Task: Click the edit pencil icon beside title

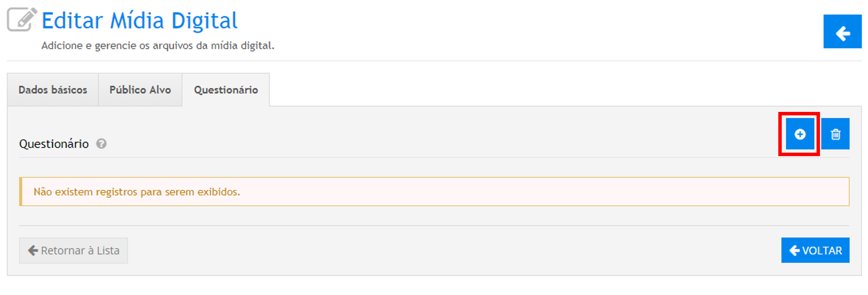Action: coord(22,20)
